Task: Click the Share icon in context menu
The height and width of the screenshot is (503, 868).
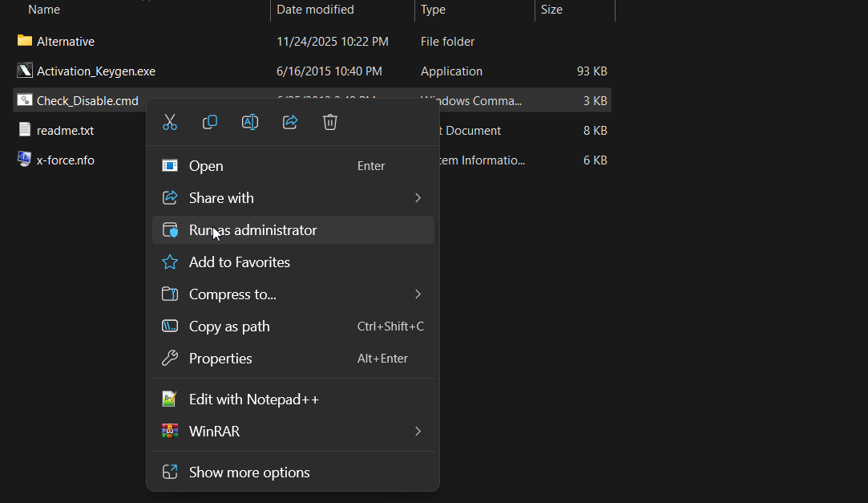Action: click(290, 122)
